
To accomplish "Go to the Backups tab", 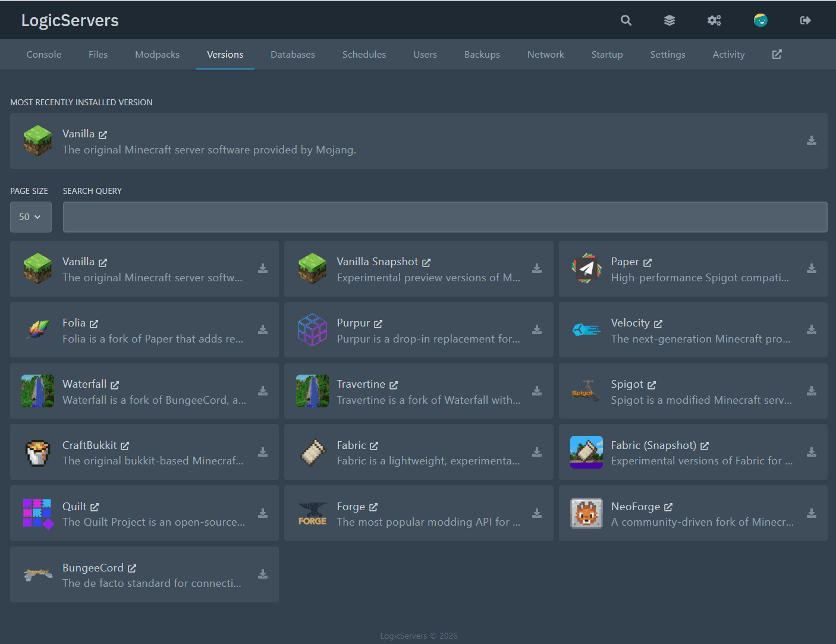I will 482,55.
